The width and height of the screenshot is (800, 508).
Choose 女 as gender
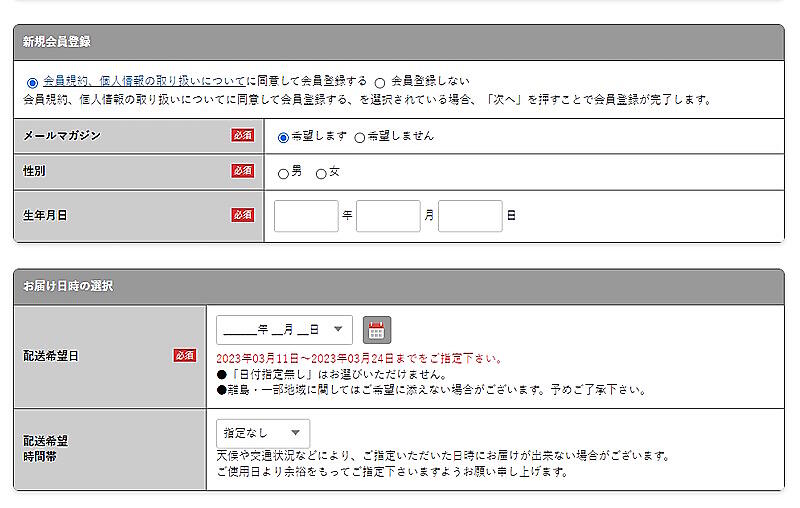(x=321, y=174)
